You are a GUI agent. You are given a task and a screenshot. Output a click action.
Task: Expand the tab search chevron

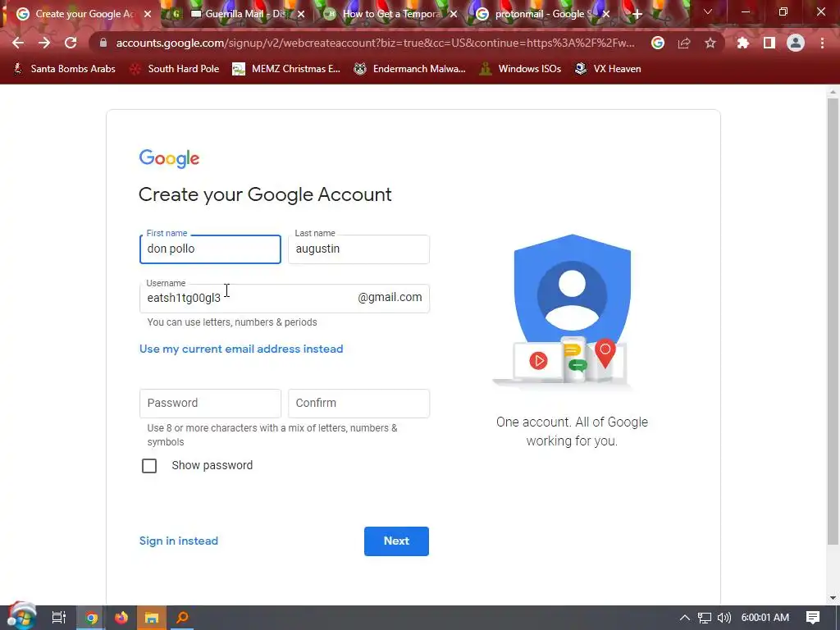pyautogui.click(x=708, y=11)
